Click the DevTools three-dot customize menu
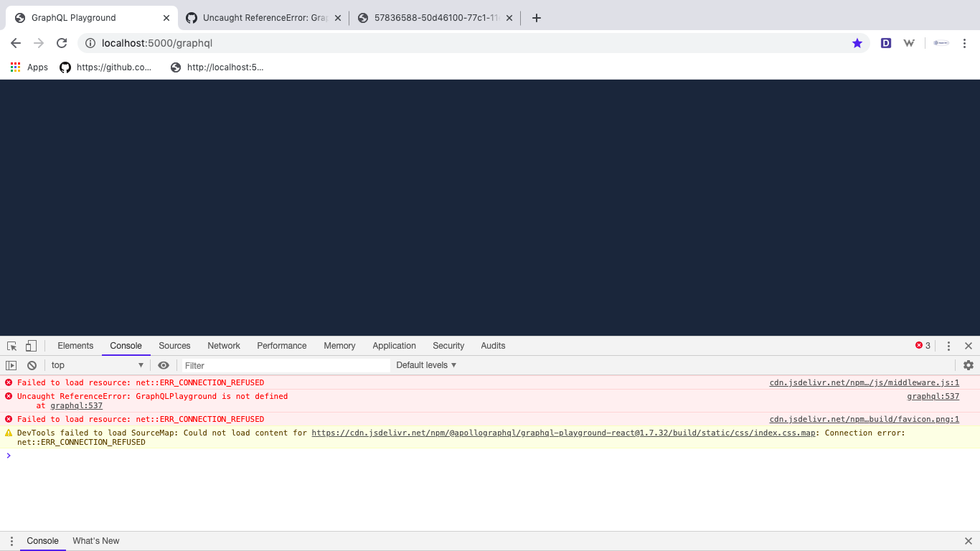This screenshot has height=551, width=980. click(948, 346)
